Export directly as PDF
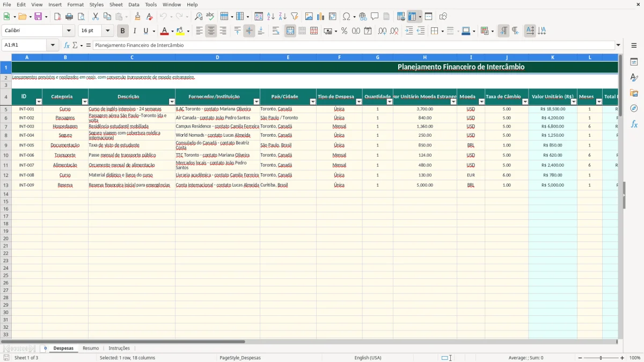This screenshot has width=644, height=362. pos(57,17)
